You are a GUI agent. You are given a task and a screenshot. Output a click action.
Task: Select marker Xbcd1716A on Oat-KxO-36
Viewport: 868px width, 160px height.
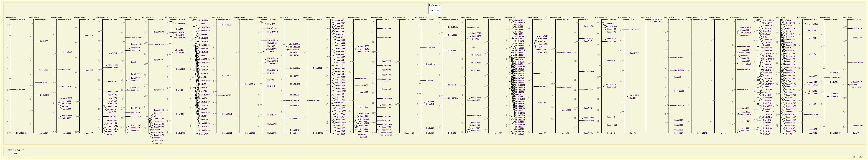pyautogui.click(x=679, y=70)
